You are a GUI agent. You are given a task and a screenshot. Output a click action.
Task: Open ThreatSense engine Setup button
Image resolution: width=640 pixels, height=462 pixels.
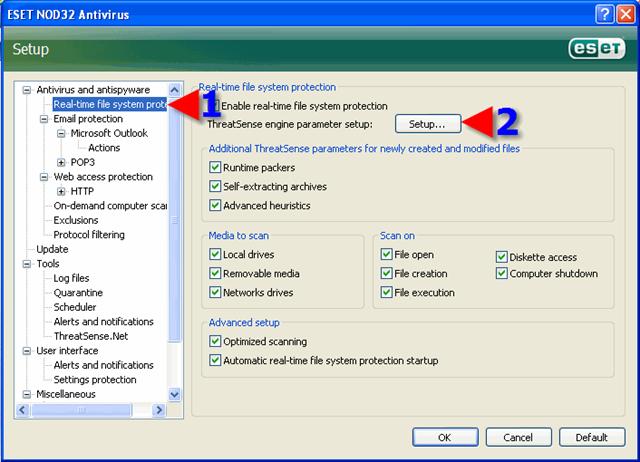(427, 124)
